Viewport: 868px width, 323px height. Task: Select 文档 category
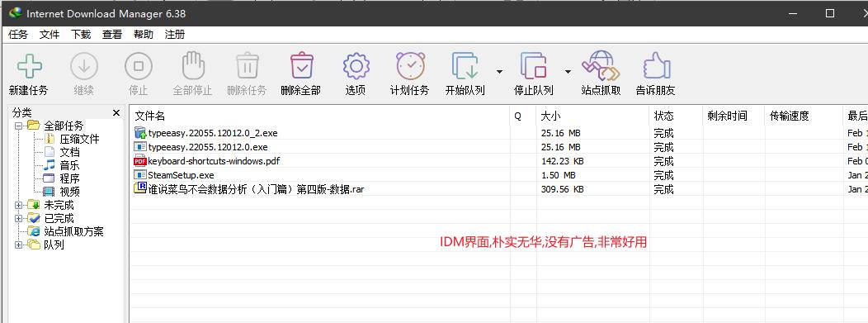[x=70, y=152]
